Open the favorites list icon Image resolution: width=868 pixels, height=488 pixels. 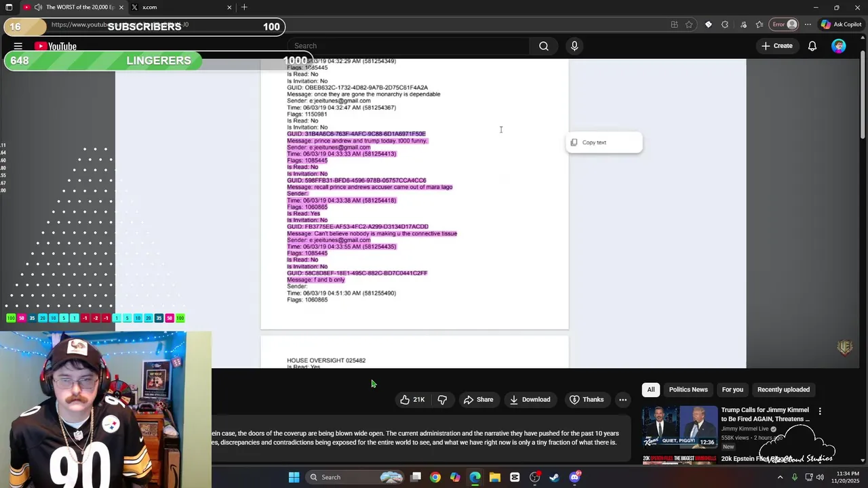pos(759,24)
